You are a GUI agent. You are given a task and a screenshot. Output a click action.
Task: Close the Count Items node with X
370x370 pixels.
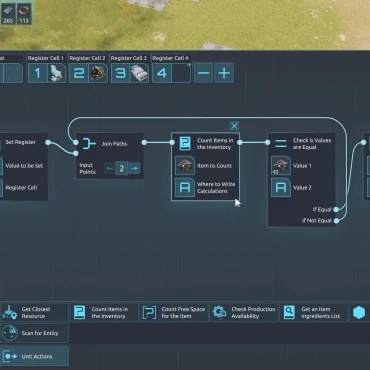(x=234, y=126)
